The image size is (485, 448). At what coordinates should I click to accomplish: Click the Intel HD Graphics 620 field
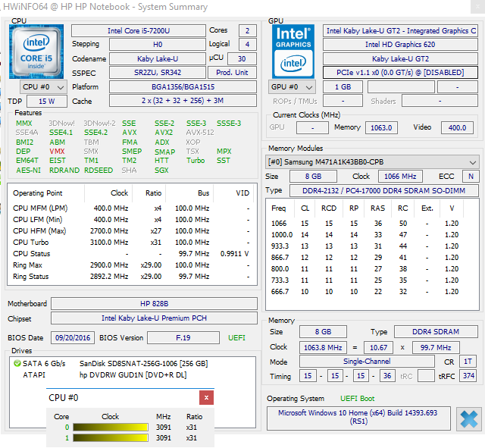[x=400, y=45]
